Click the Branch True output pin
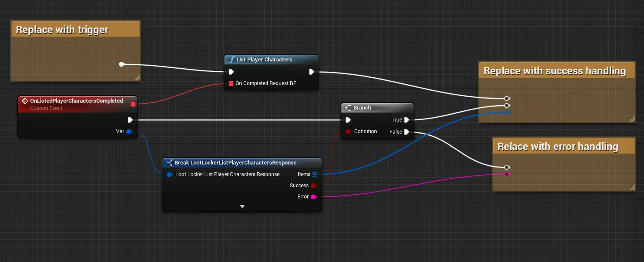Viewport: 644px width, 262px height. 406,120
